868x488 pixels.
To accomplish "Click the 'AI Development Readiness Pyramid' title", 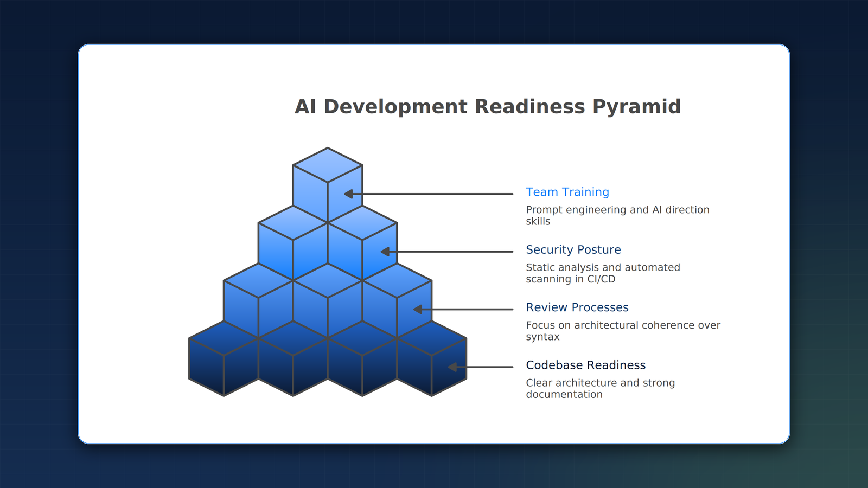I will [x=488, y=107].
